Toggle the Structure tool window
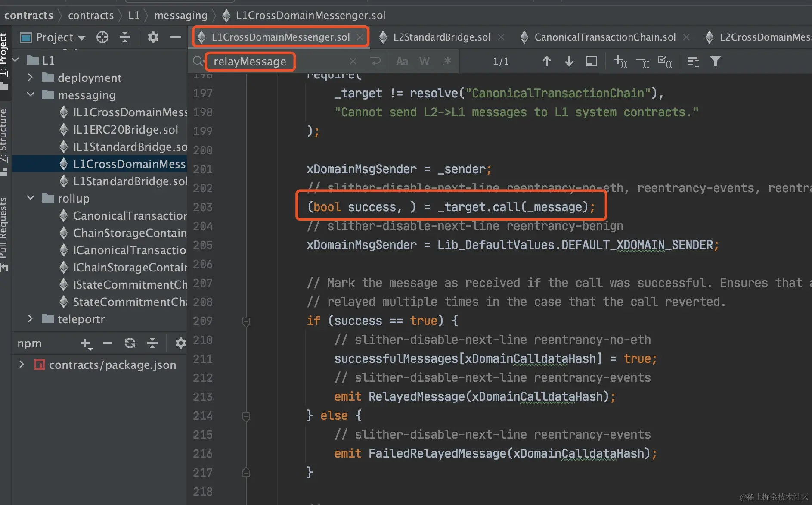 click(x=4, y=142)
